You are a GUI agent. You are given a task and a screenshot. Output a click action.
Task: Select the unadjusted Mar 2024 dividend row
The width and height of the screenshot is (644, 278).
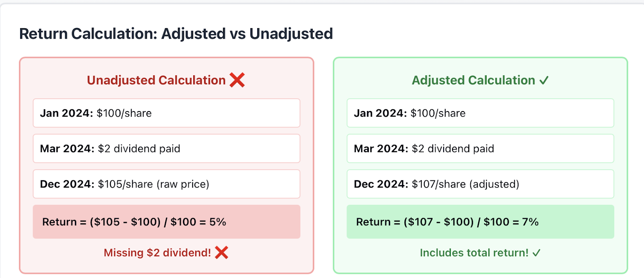(x=167, y=148)
